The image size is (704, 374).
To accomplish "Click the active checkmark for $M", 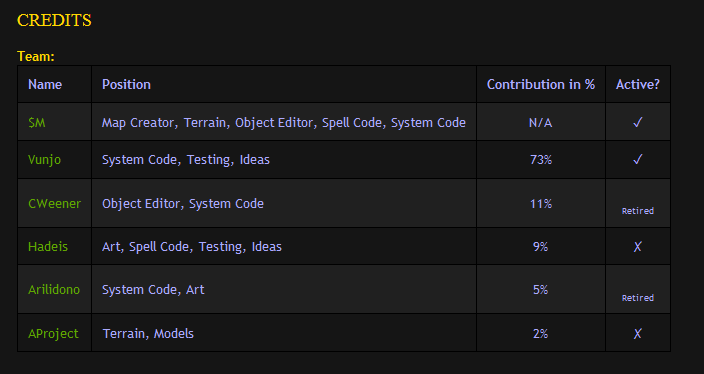I will tap(638, 122).
